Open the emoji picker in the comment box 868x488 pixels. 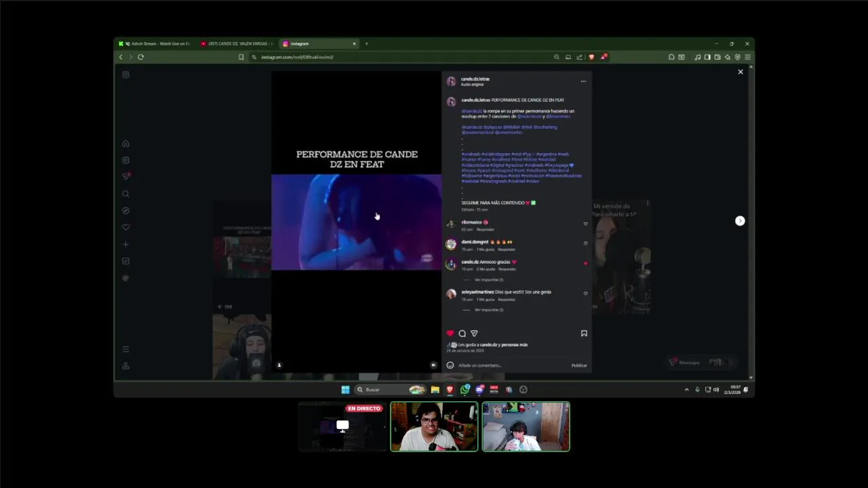point(450,365)
